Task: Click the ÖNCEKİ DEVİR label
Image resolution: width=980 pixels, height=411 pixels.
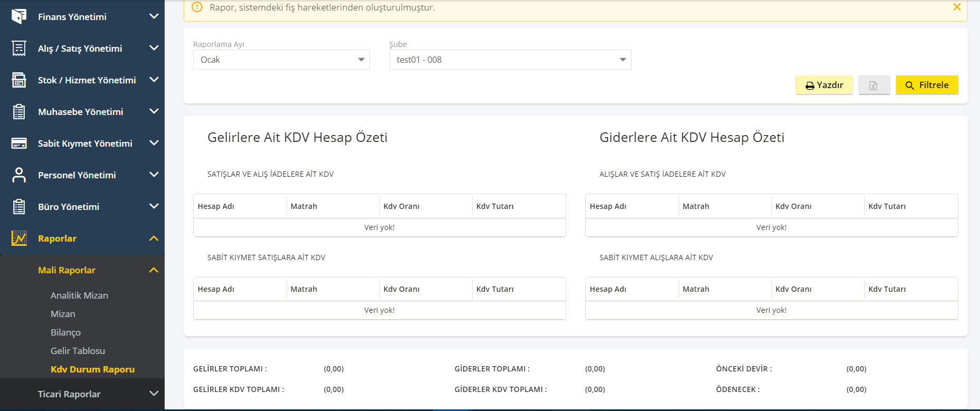Action: (x=744, y=369)
